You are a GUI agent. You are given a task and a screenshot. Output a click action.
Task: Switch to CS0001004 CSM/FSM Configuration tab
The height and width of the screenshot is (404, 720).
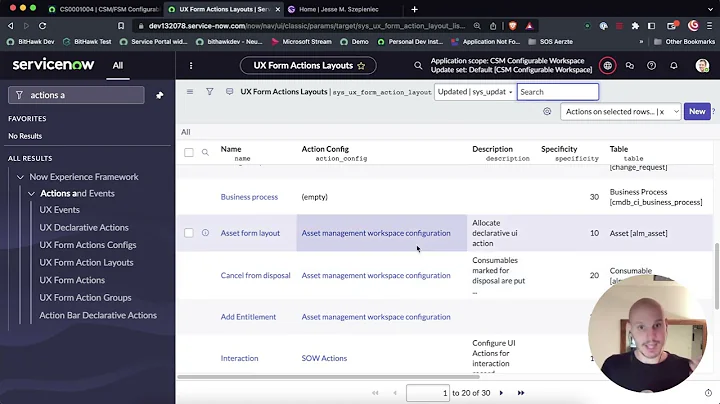[103, 9]
